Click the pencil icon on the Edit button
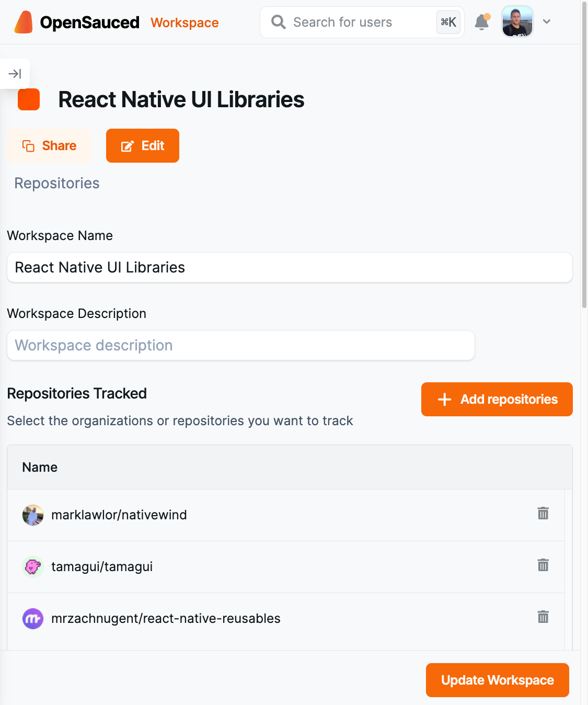This screenshot has width=588, height=705. coord(126,145)
